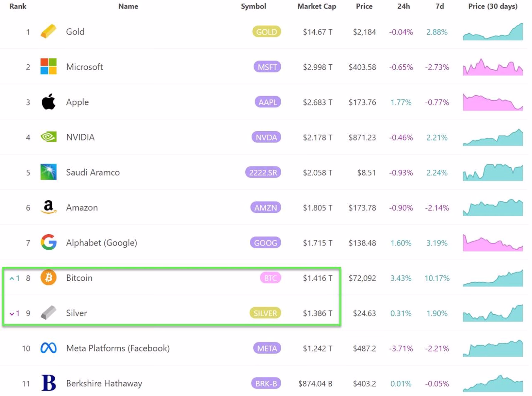The image size is (532, 396).
Task: Click the Microsoft logo icon
Action: (48, 66)
